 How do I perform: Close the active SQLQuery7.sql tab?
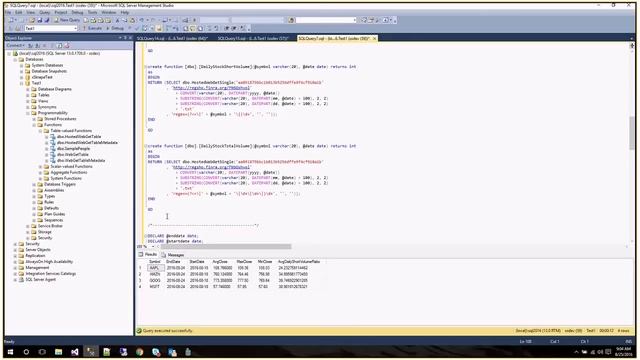click(374, 38)
